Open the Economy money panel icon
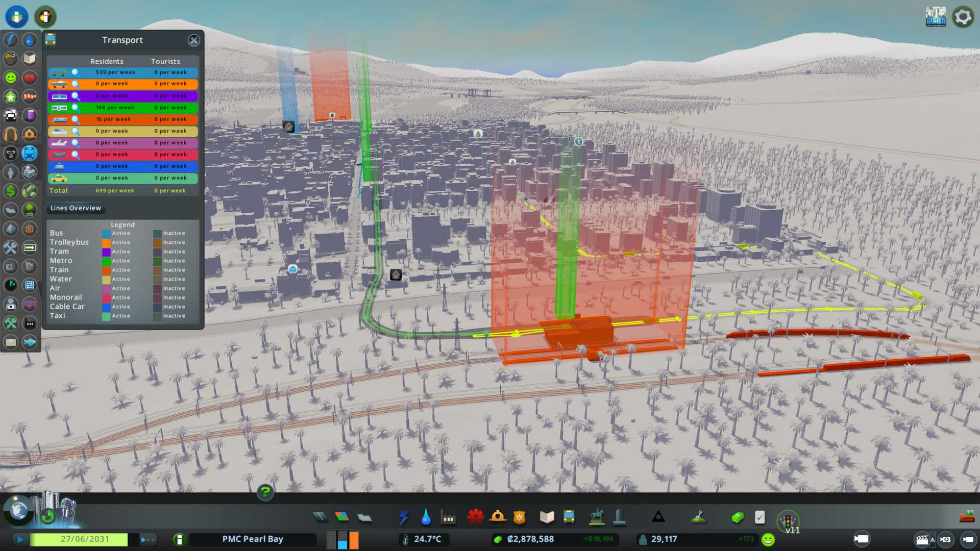The height and width of the screenshot is (551, 980). coord(737,517)
